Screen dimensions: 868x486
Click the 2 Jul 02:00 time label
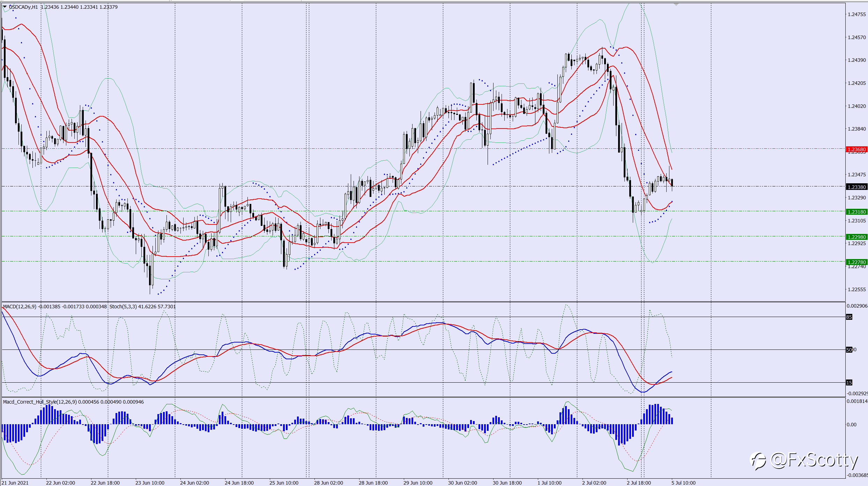coord(594,483)
